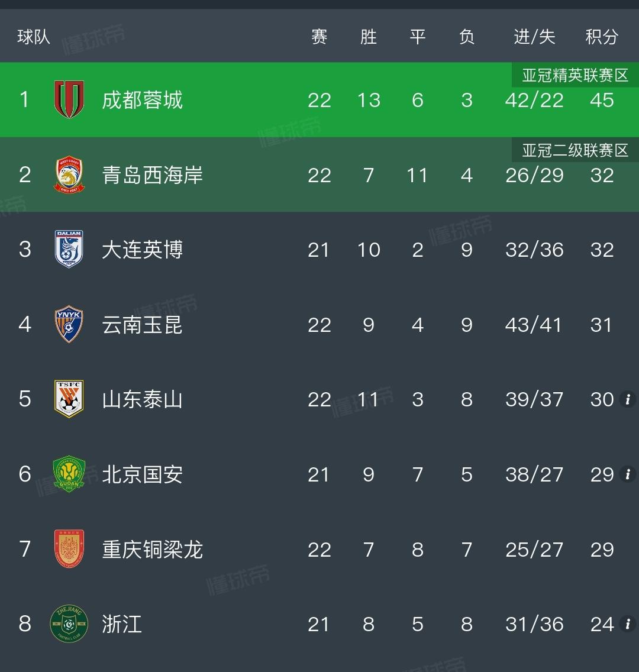This screenshot has width=639, height=672.
Task: Open info icon beside Zhejiang points
Action: pos(628,624)
